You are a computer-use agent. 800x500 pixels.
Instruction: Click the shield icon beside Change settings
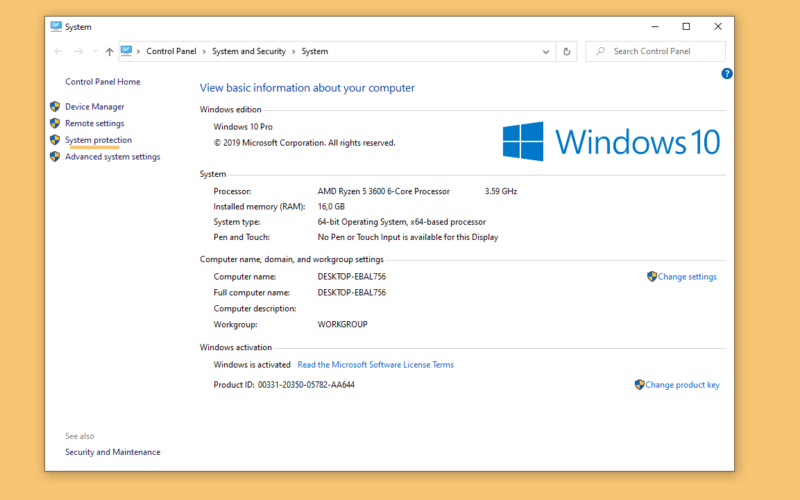click(x=652, y=277)
